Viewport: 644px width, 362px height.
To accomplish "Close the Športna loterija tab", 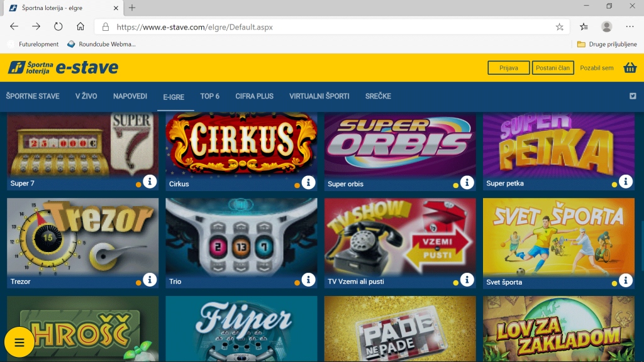I will [116, 8].
